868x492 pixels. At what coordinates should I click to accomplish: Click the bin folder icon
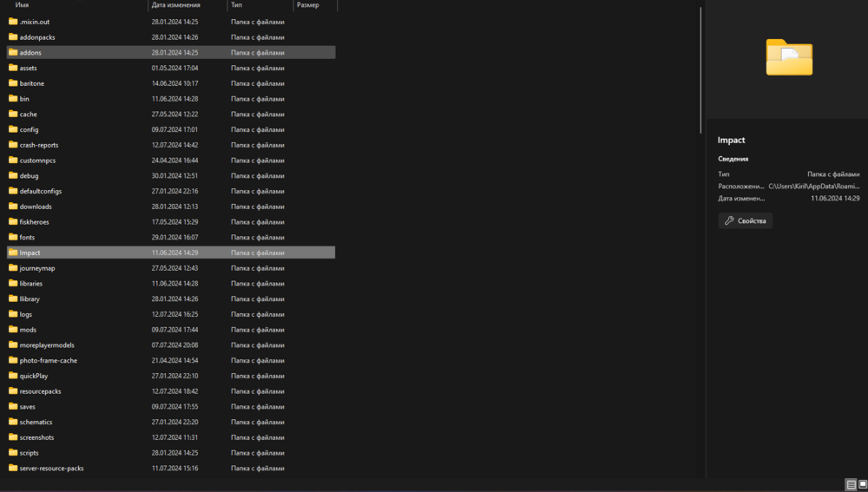pyautogui.click(x=13, y=99)
